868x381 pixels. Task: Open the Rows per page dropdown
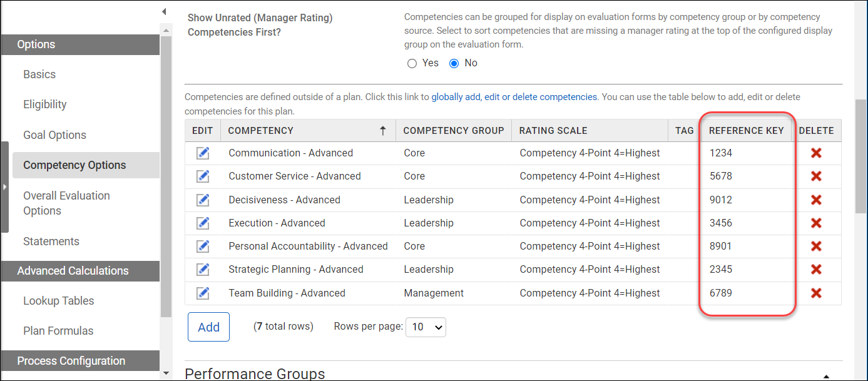pyautogui.click(x=426, y=327)
